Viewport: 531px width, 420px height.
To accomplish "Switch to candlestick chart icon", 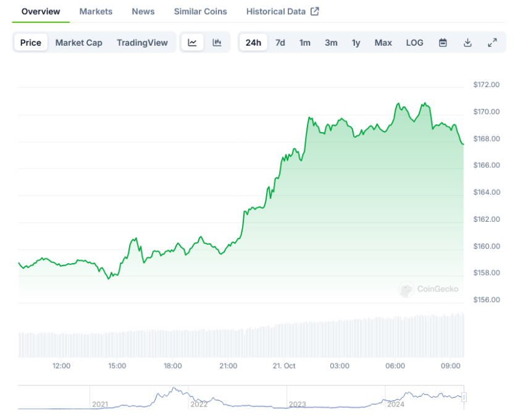I will tap(217, 43).
